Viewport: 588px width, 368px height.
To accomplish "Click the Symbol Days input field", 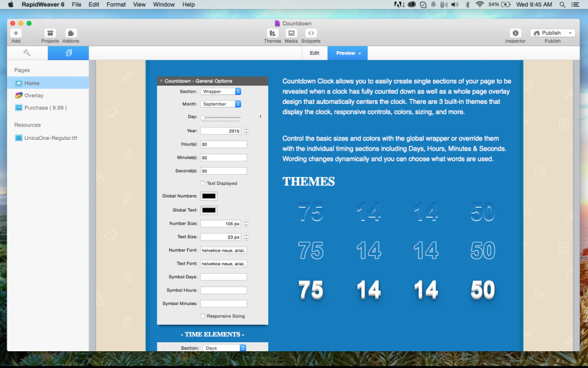I will [223, 277].
